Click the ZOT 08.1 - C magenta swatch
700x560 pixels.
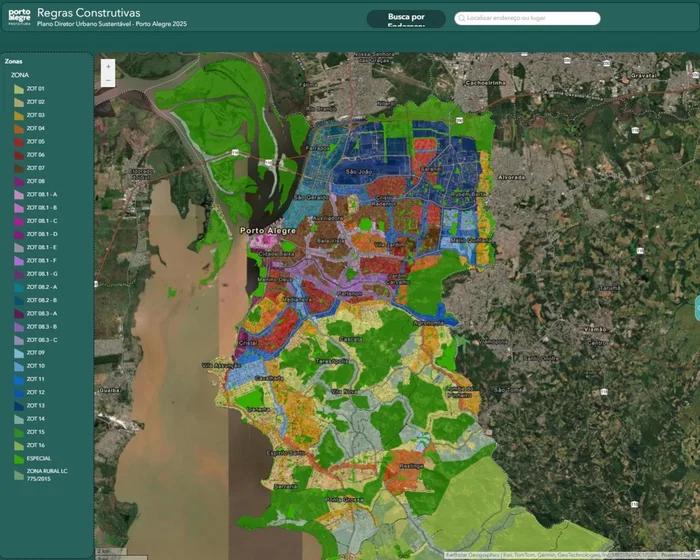click(x=19, y=221)
